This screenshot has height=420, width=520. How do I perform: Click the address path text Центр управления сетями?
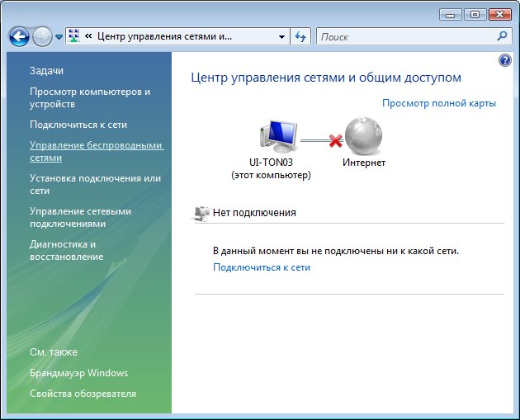click(164, 37)
